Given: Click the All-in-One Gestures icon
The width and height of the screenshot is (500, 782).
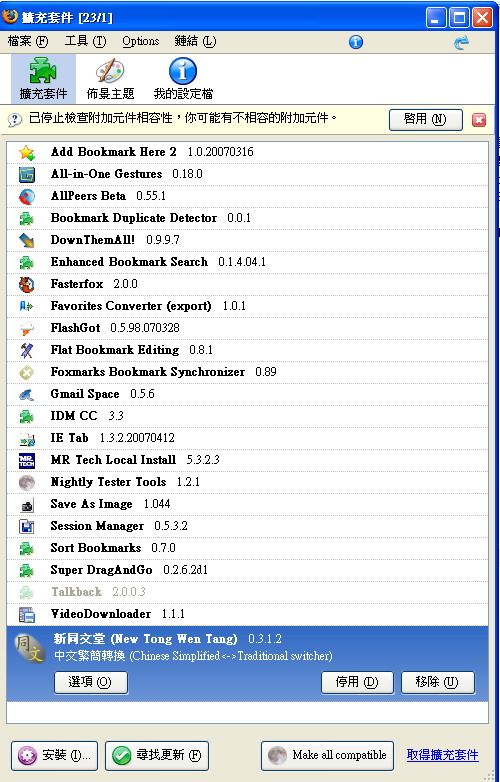Looking at the screenshot, I should pyautogui.click(x=27, y=174).
